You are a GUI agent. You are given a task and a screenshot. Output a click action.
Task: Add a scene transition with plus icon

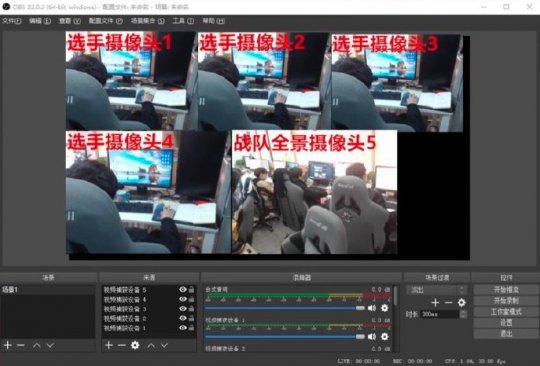[435, 303]
